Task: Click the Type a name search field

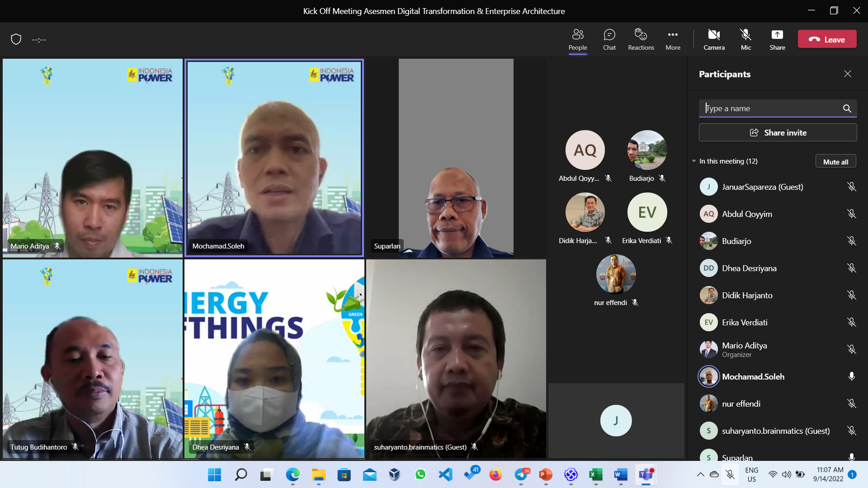Action: click(x=769, y=108)
